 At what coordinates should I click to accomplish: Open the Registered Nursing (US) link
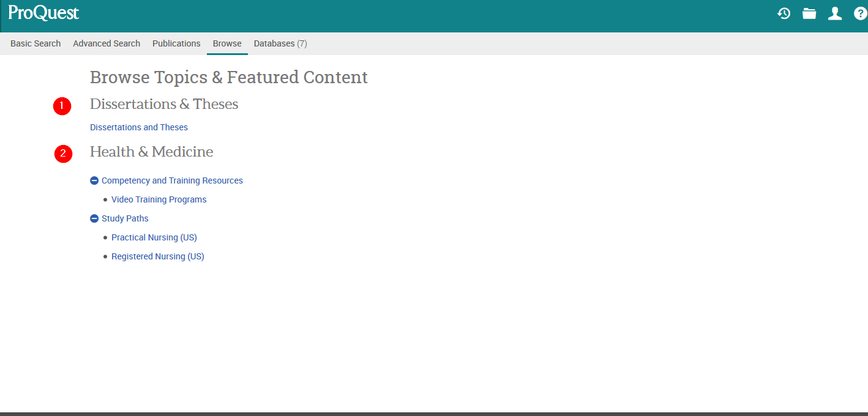coord(158,256)
